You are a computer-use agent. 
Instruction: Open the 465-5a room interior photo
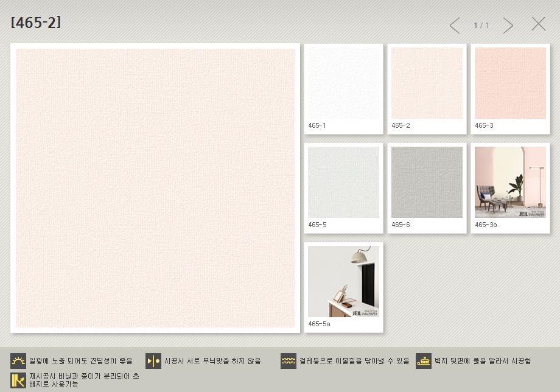[343, 281]
